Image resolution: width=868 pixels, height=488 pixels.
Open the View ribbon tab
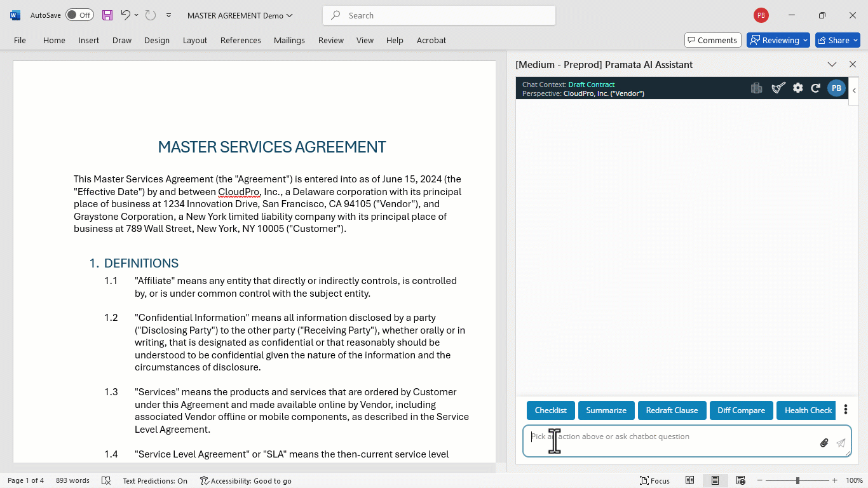click(365, 40)
